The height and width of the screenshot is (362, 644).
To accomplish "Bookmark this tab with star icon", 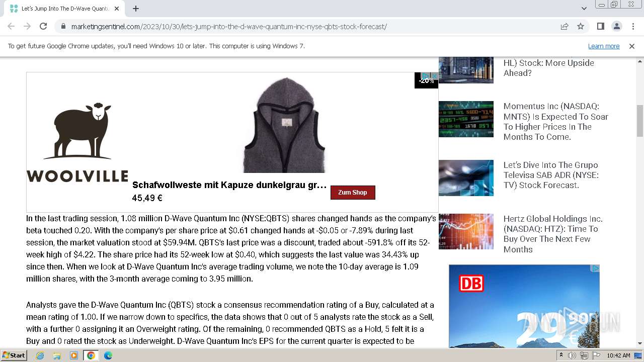I will click(581, 26).
